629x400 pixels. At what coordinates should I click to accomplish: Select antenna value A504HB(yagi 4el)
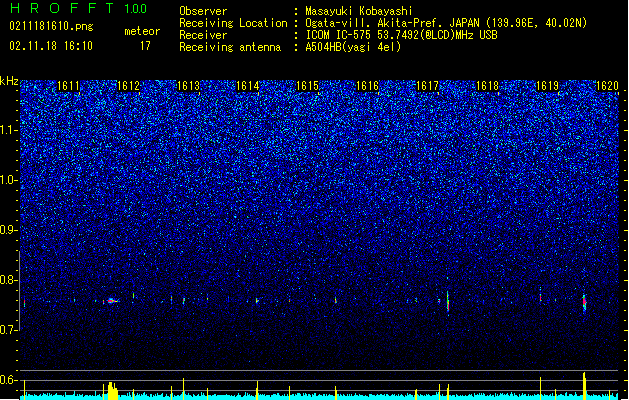[x=353, y=47]
